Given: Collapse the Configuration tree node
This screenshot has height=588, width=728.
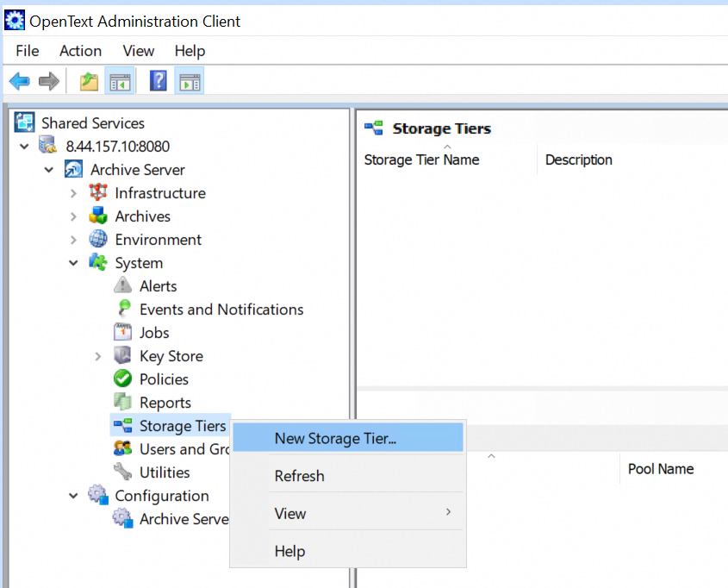Looking at the screenshot, I should coord(73,496).
